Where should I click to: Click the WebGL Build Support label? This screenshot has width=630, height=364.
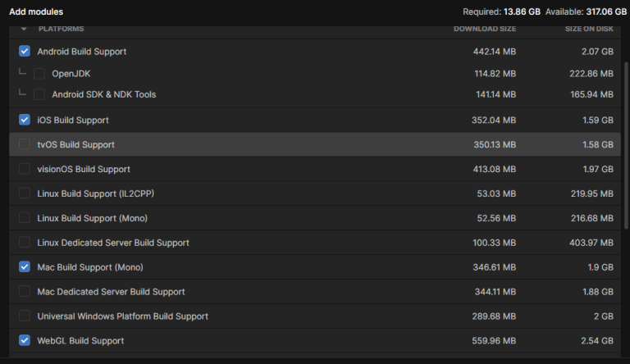(80, 340)
